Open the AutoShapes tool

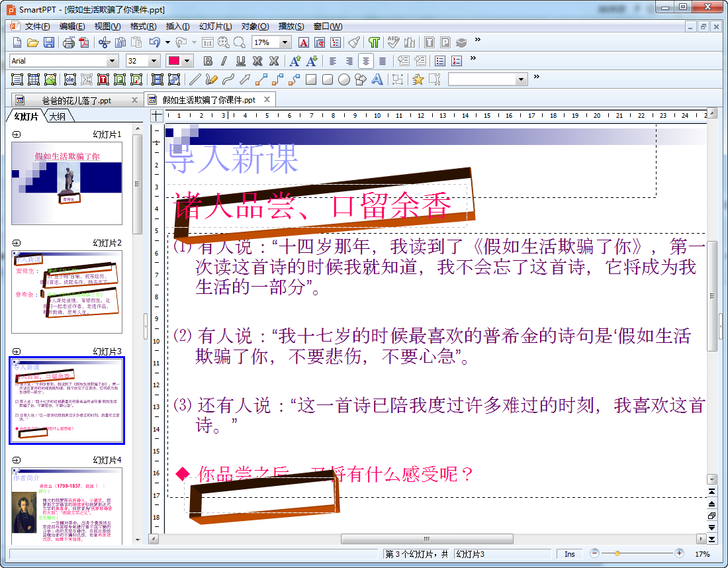(x=361, y=79)
